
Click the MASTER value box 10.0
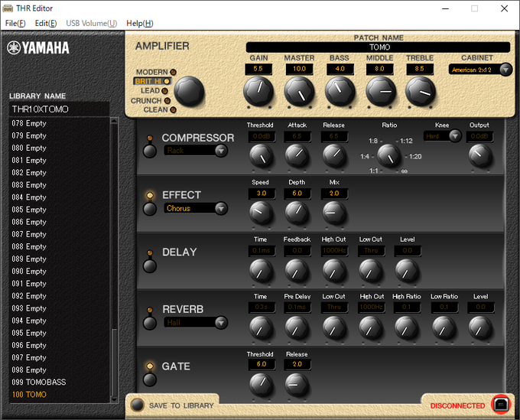click(299, 69)
